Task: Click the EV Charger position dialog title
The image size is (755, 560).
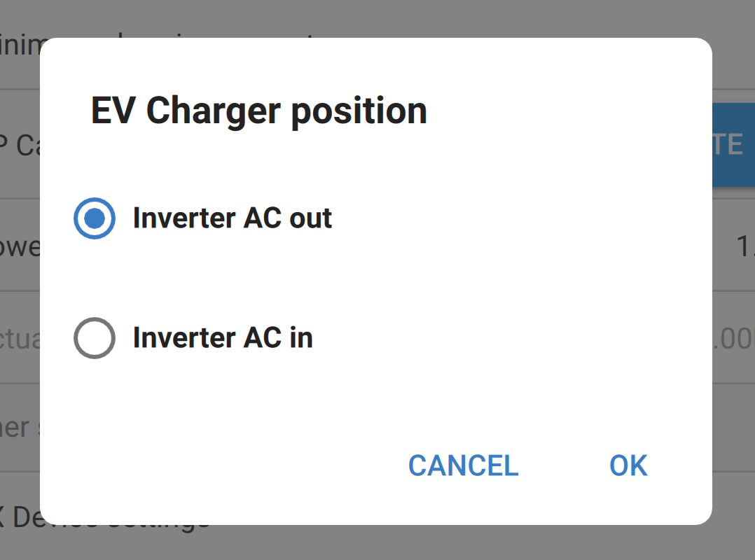Action: coord(258,110)
